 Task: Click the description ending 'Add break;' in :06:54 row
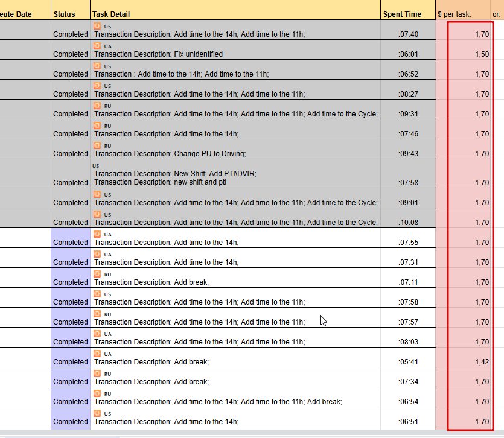pos(218,402)
